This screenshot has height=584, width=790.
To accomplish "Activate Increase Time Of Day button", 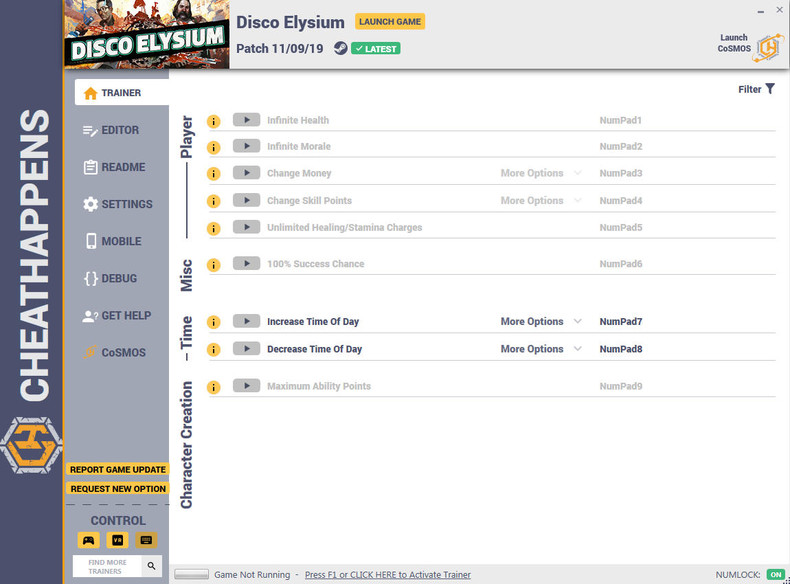I will click(246, 321).
